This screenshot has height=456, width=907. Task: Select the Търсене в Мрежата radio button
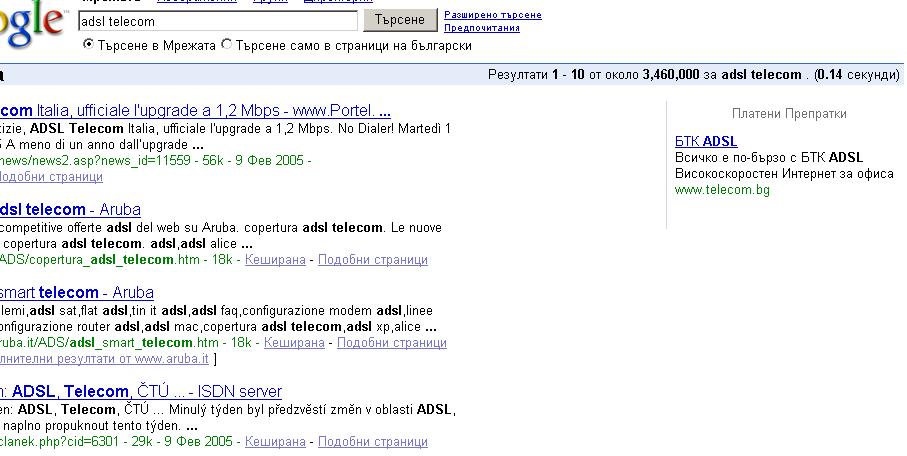tap(88, 44)
